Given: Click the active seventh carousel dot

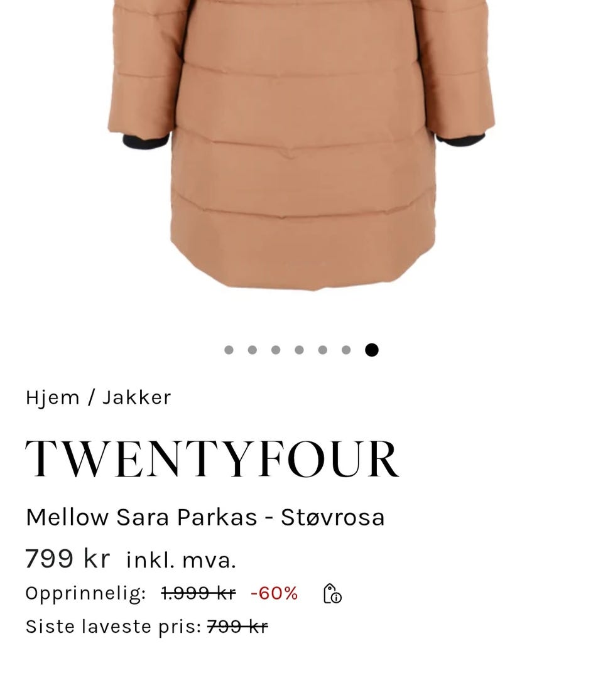Looking at the screenshot, I should (x=372, y=350).
